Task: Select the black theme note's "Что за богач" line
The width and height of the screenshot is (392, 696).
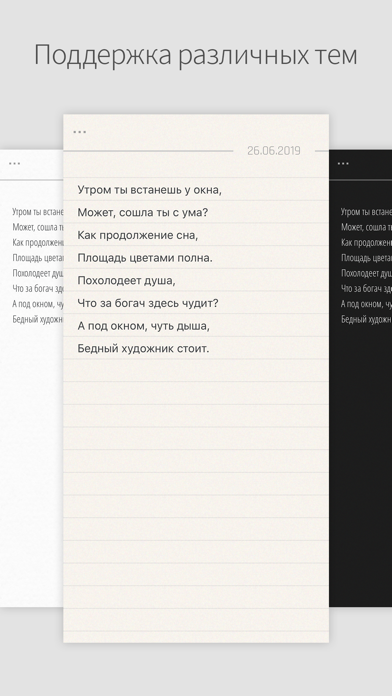Action: point(366,289)
